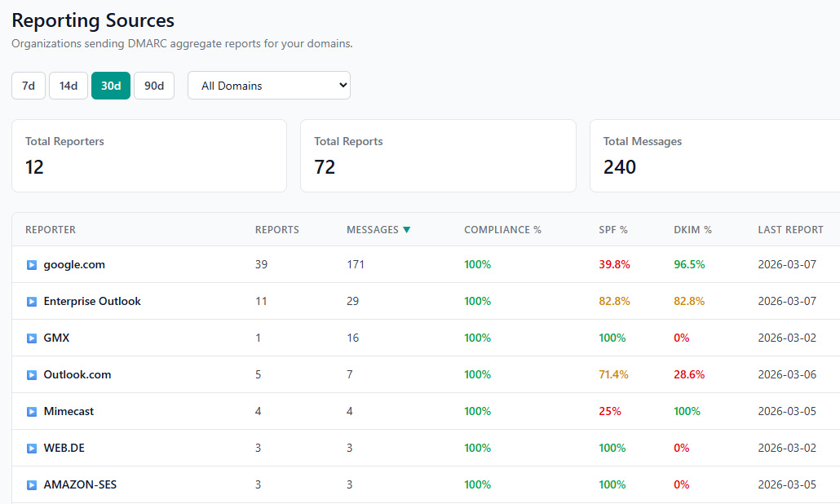Click the GMX row expand icon
The width and height of the screenshot is (840, 504).
(32, 338)
